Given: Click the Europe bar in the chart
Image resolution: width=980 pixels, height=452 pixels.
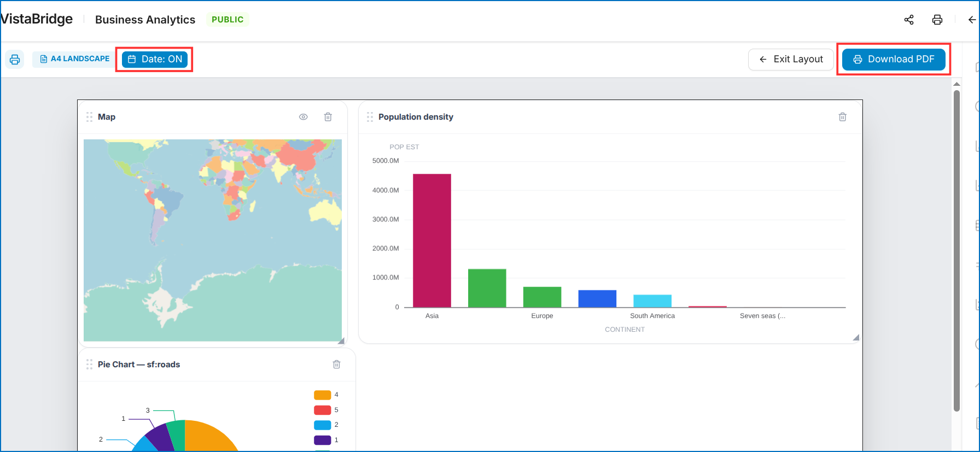Looking at the screenshot, I should point(542,297).
